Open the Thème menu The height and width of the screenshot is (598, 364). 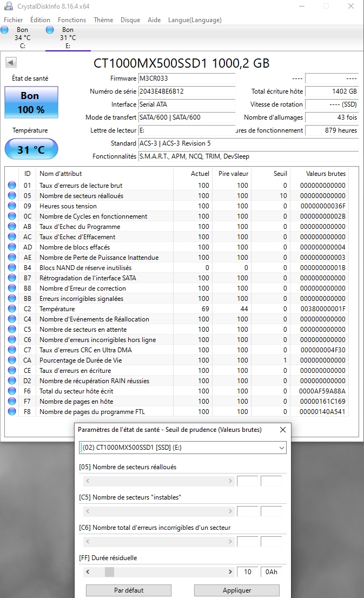tap(103, 20)
